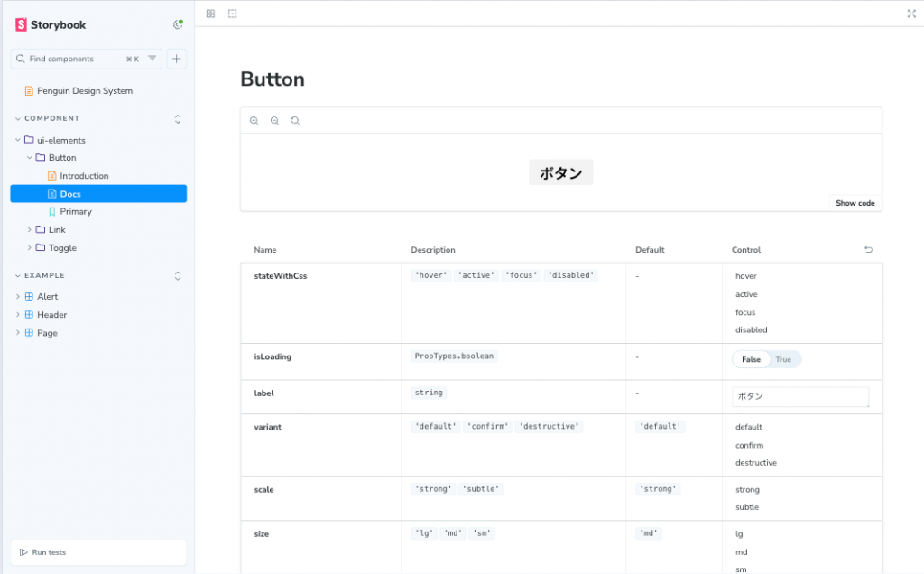Expand the Link folder in sidebar
The height and width of the screenshot is (574, 924).
coord(56,229)
